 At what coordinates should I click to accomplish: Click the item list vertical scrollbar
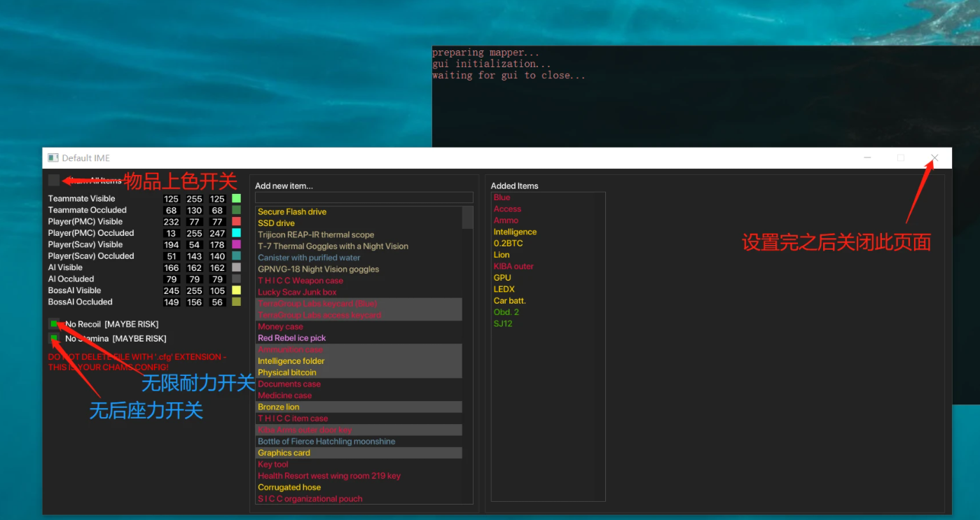pyautogui.click(x=468, y=218)
